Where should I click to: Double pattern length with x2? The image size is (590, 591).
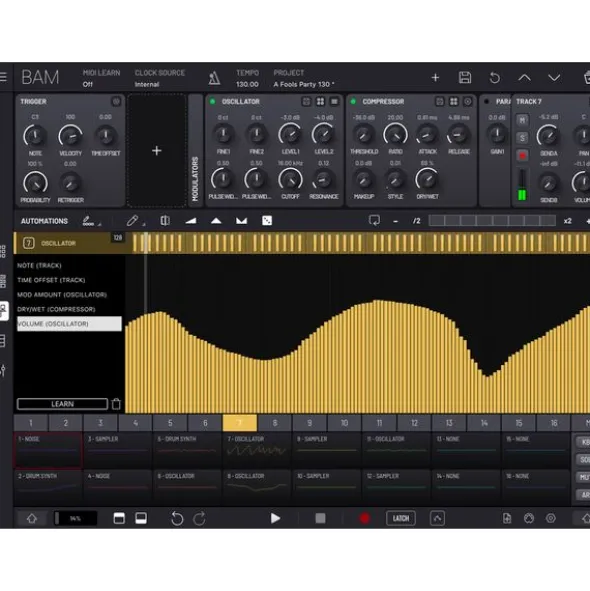(x=567, y=221)
